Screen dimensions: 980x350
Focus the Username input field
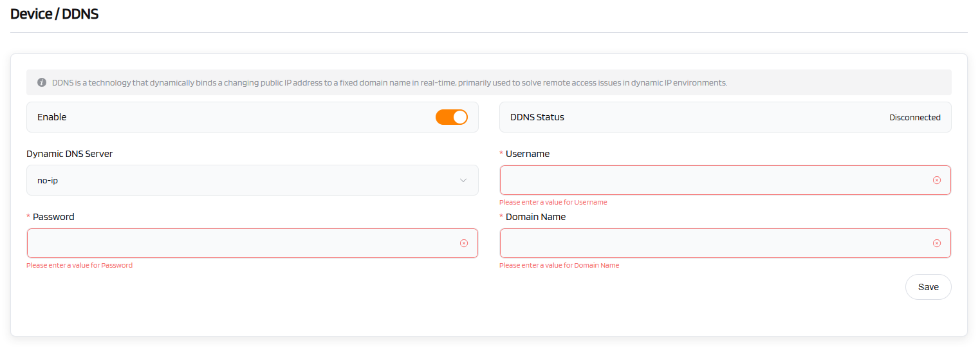pos(708,180)
